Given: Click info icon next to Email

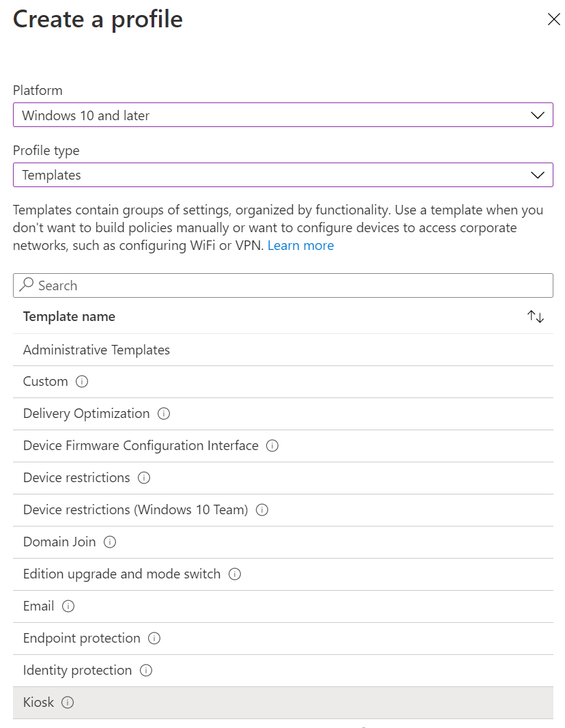Looking at the screenshot, I should pos(68,606).
